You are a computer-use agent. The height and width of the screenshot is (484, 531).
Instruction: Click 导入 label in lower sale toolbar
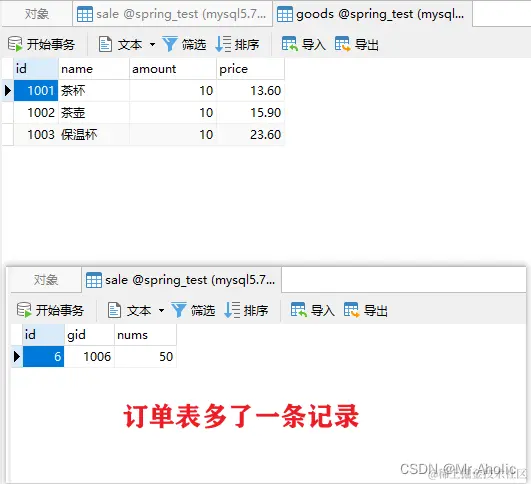323,310
